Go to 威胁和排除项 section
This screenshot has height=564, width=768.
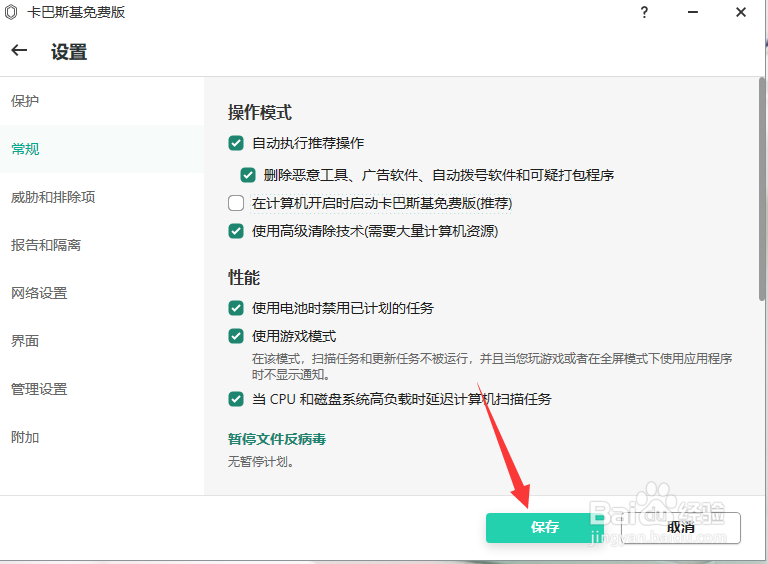click(x=102, y=197)
